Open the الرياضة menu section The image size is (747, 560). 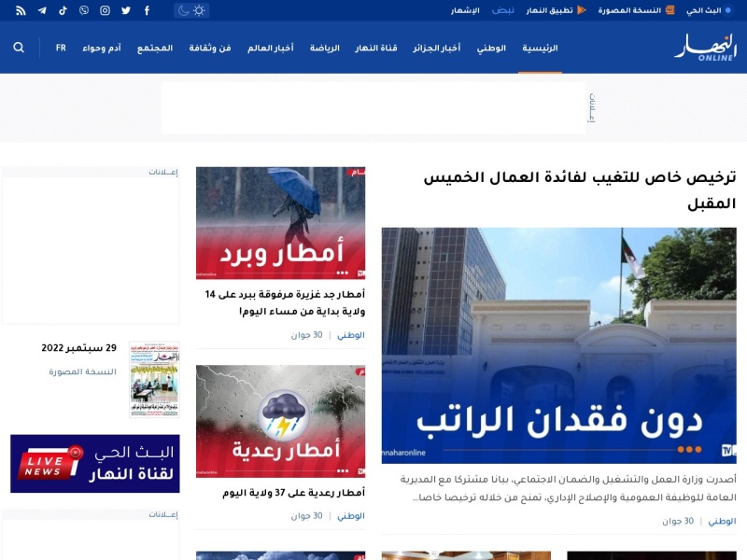point(324,48)
